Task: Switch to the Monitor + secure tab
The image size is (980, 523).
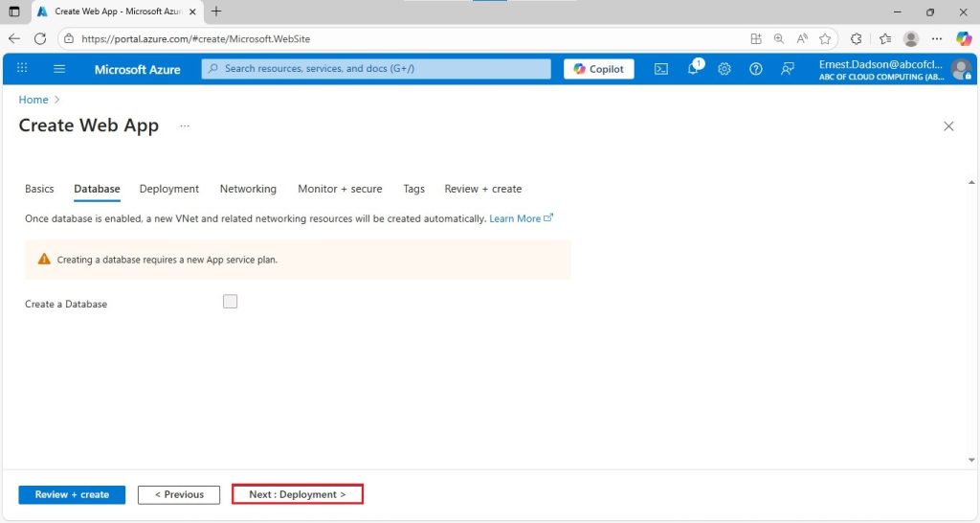Action: 340,189
